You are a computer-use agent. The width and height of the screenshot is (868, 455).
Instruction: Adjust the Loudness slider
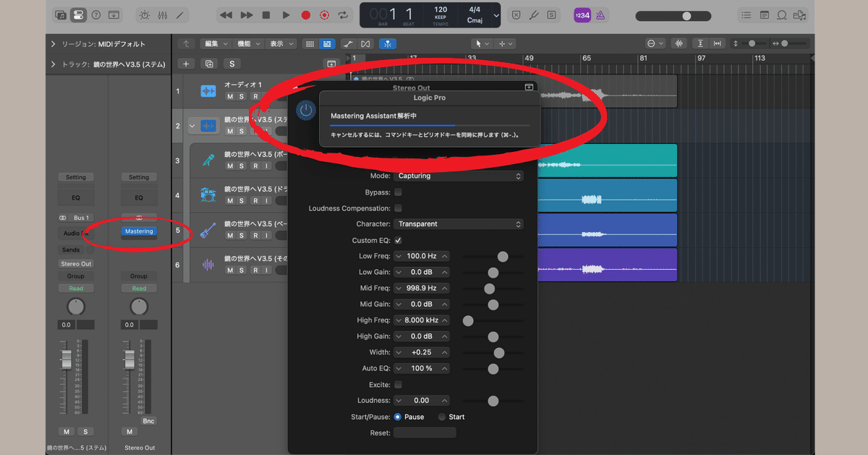(493, 401)
